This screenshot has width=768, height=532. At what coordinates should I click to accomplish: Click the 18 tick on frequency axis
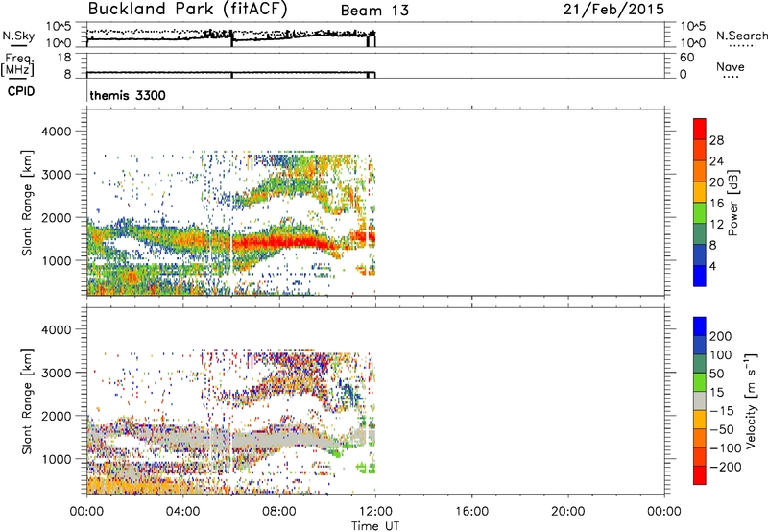click(x=64, y=58)
